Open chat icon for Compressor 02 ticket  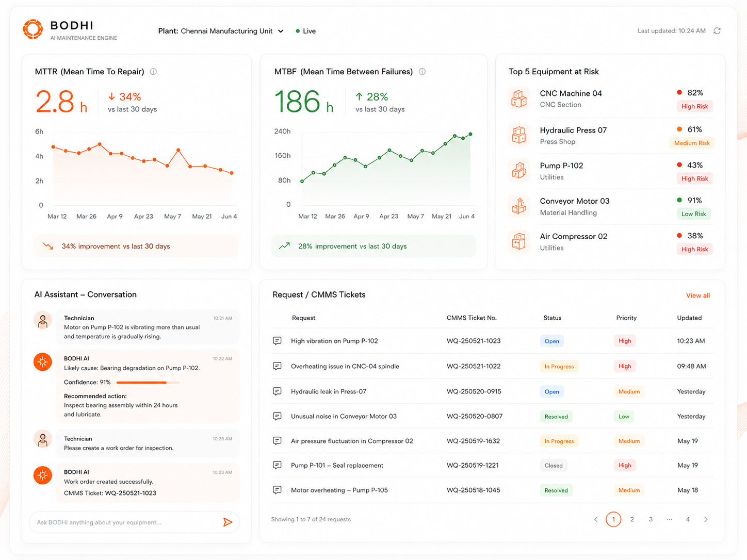[277, 441]
